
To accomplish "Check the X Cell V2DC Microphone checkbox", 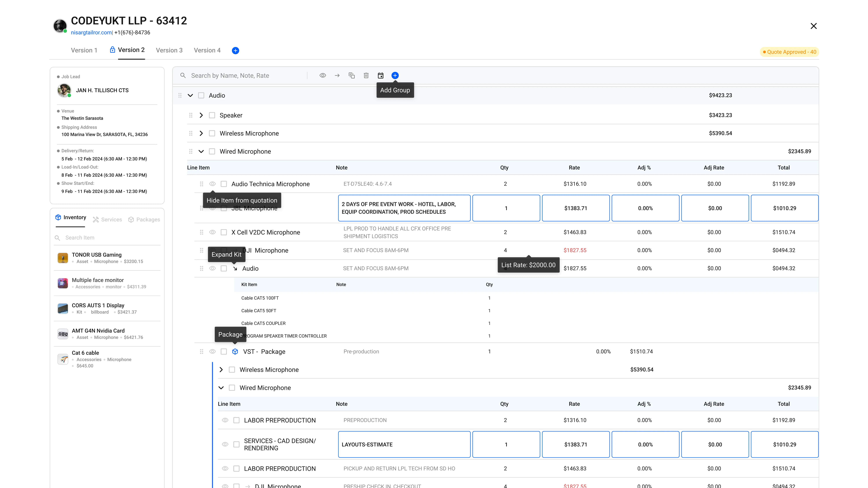I will point(224,232).
